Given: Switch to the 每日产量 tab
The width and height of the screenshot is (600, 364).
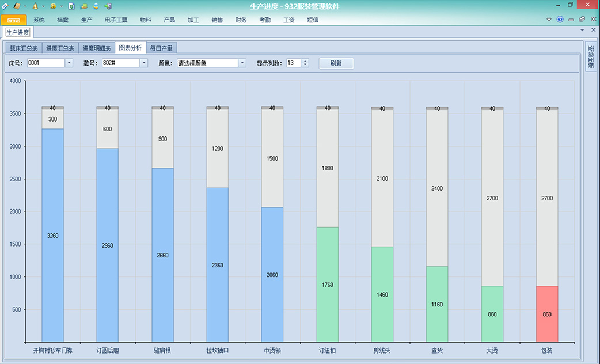Looking at the screenshot, I should (161, 48).
